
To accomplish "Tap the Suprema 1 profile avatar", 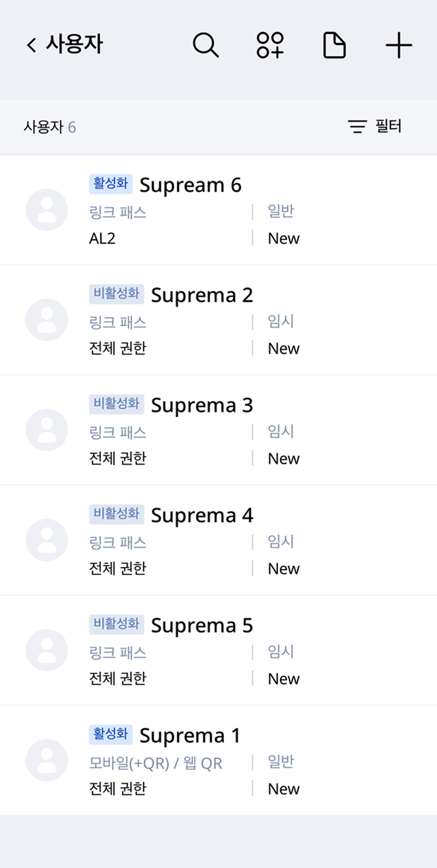I will point(47,760).
